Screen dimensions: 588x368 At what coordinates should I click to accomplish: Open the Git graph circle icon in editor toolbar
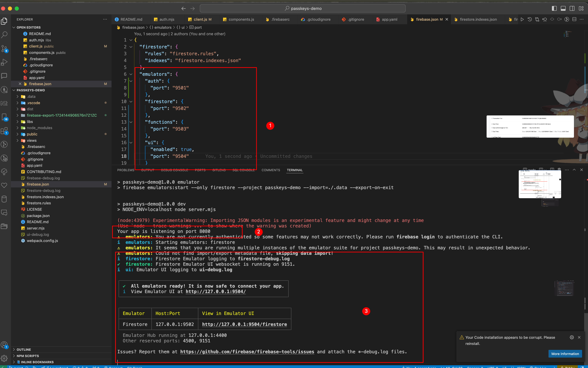[x=567, y=19]
